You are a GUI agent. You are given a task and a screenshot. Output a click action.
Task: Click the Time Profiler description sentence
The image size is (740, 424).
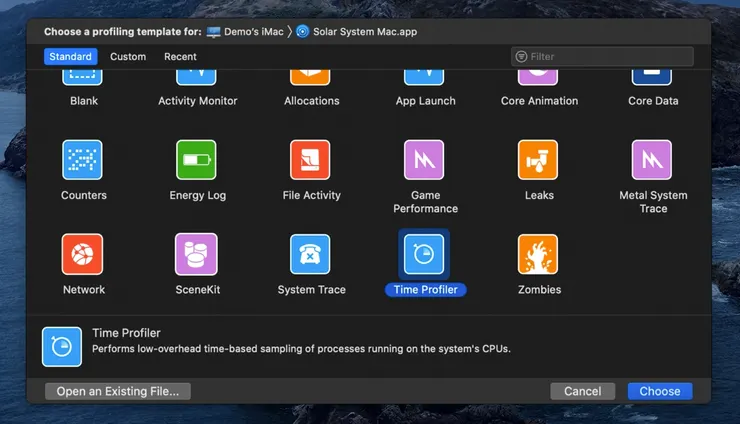click(x=301, y=349)
